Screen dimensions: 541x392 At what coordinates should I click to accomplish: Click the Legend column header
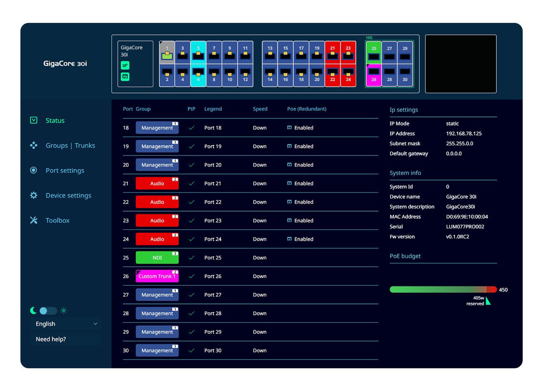[x=213, y=109]
